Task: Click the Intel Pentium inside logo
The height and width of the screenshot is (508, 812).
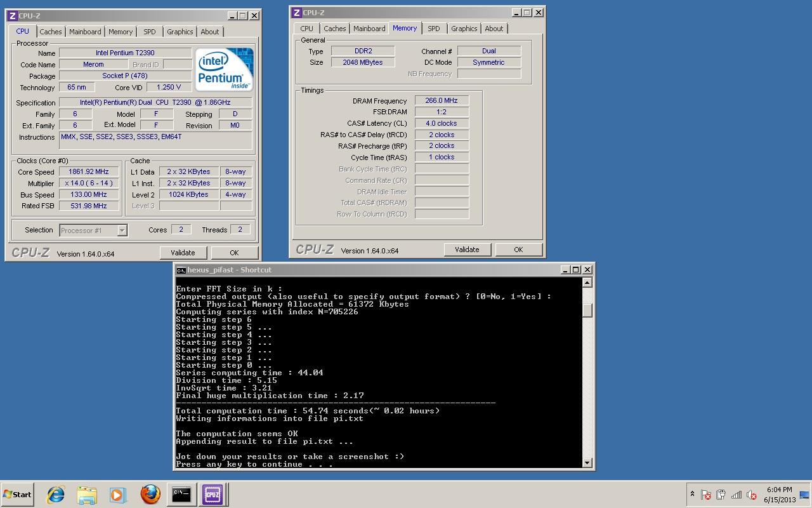Action: (224, 69)
